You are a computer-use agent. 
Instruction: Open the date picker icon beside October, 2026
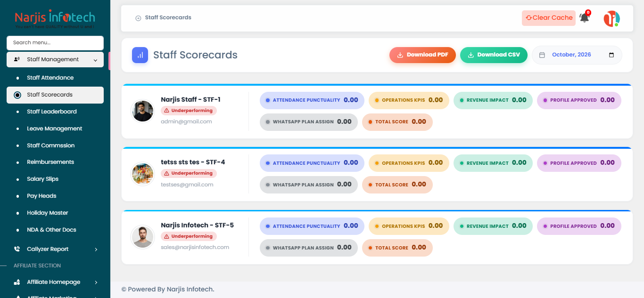coord(611,55)
